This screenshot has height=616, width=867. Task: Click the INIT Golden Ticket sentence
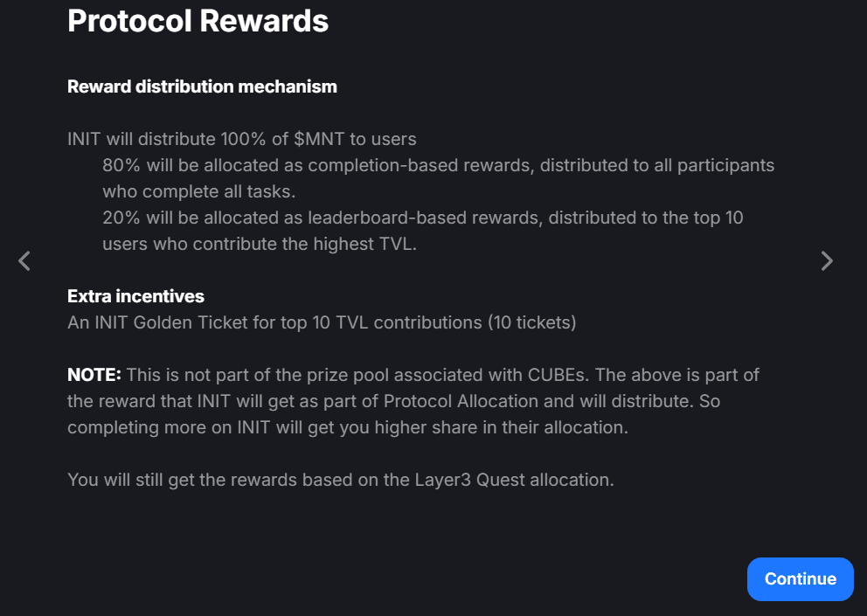322,322
